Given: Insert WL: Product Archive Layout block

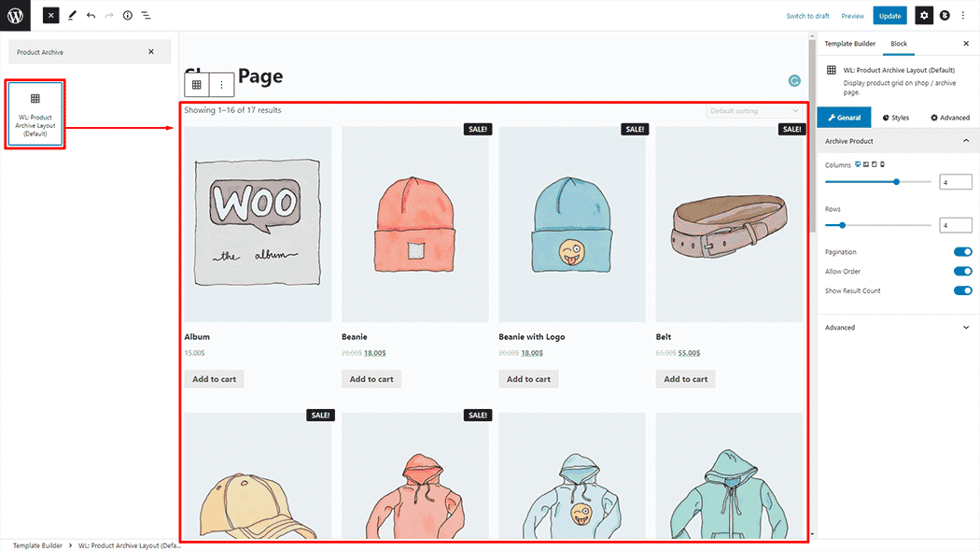Looking at the screenshot, I should [35, 114].
